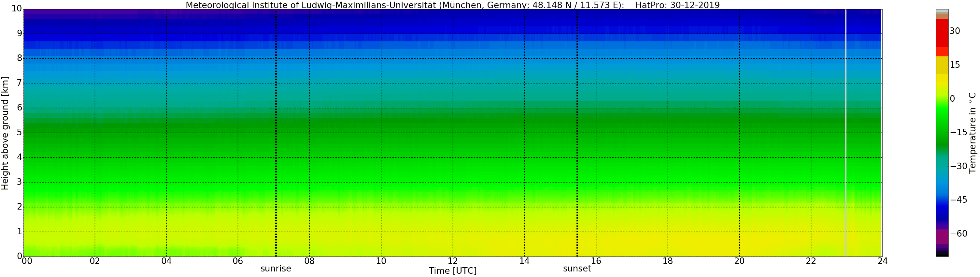Click the 24 tick label at the time axis end
Viewport: 980px width, 277px height.
[882, 261]
